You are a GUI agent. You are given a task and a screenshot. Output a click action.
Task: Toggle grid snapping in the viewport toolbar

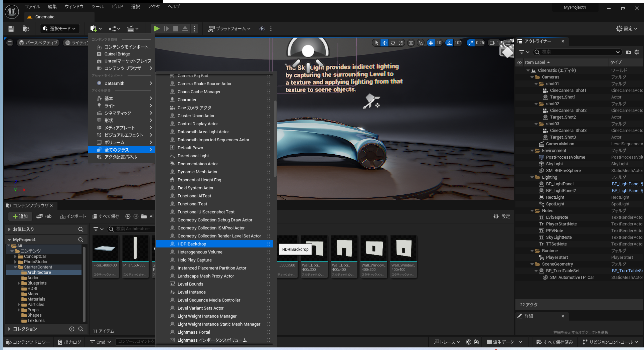[431, 43]
